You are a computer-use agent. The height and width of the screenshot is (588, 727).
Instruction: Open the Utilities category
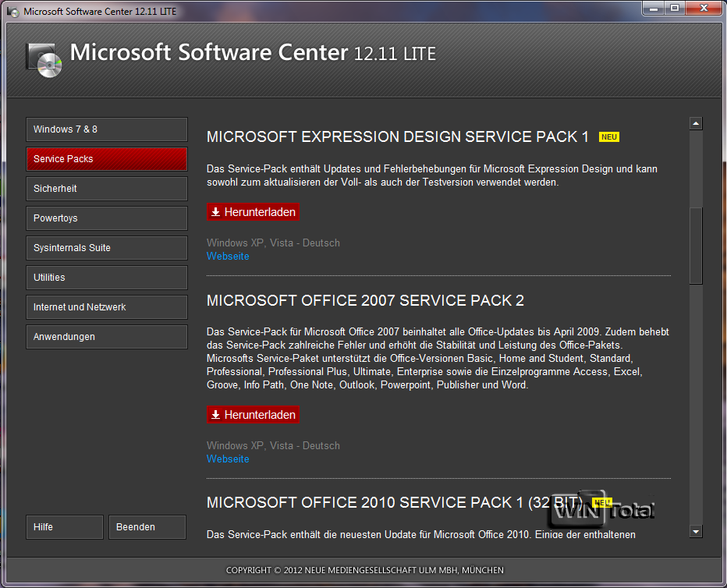pos(107,278)
